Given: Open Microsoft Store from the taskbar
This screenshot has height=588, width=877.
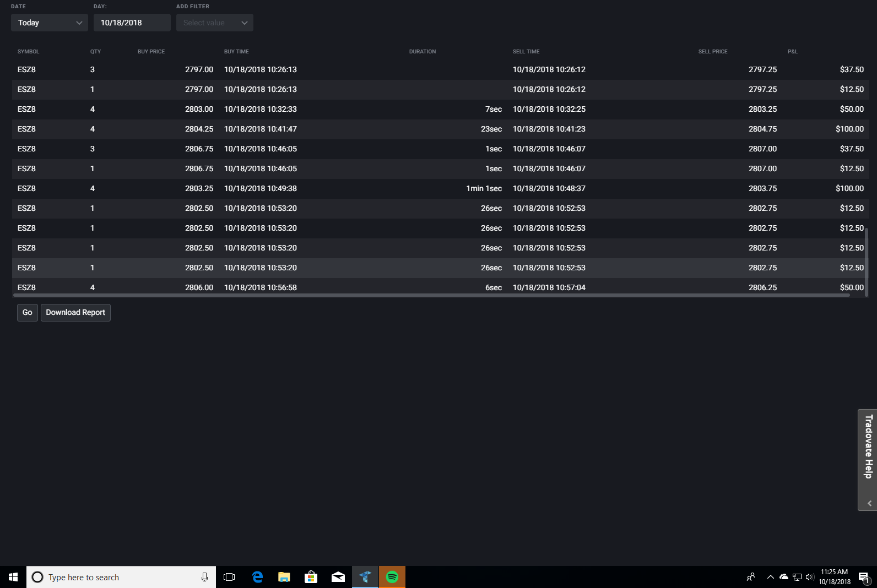Looking at the screenshot, I should (x=311, y=577).
